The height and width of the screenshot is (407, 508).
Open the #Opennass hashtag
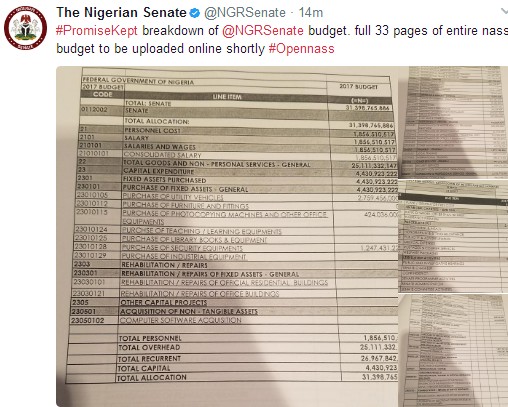tap(301, 49)
